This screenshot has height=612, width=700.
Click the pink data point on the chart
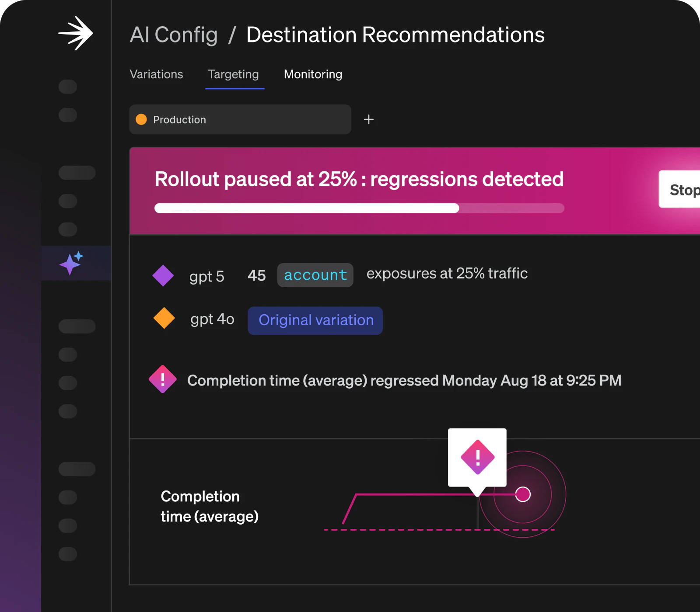click(x=523, y=494)
